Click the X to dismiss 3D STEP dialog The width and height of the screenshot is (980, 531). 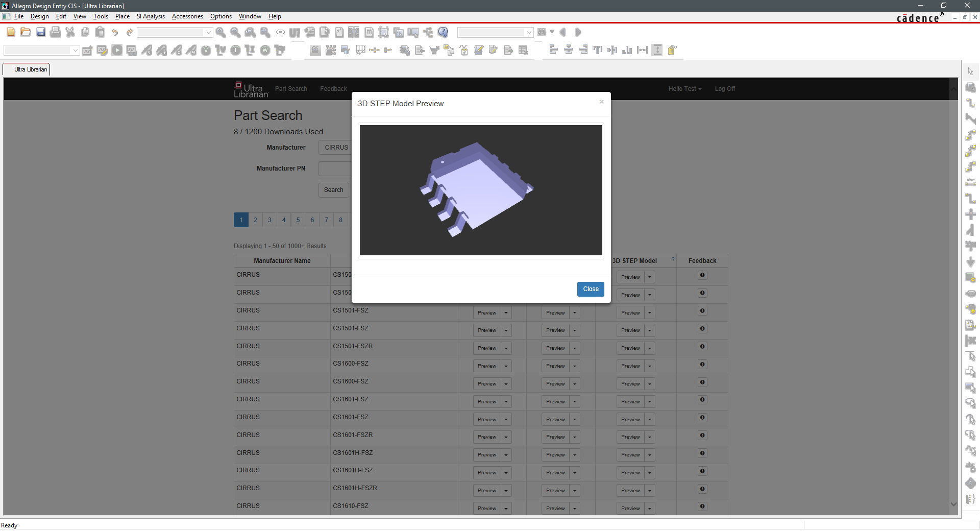click(601, 102)
